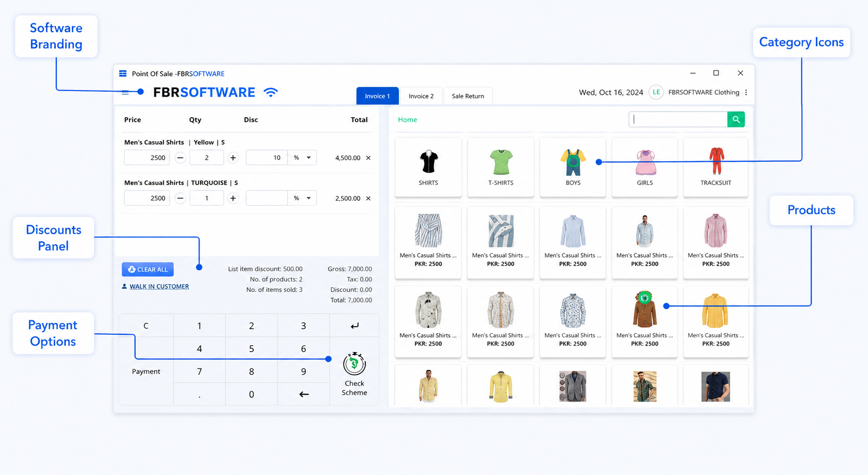Decrease quantity of TURQUOISE shirt

[180, 198]
